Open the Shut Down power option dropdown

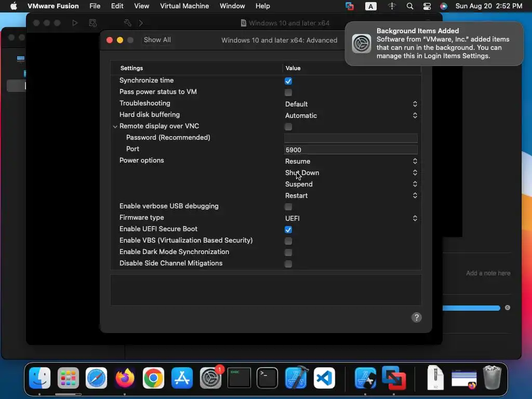coord(351,172)
